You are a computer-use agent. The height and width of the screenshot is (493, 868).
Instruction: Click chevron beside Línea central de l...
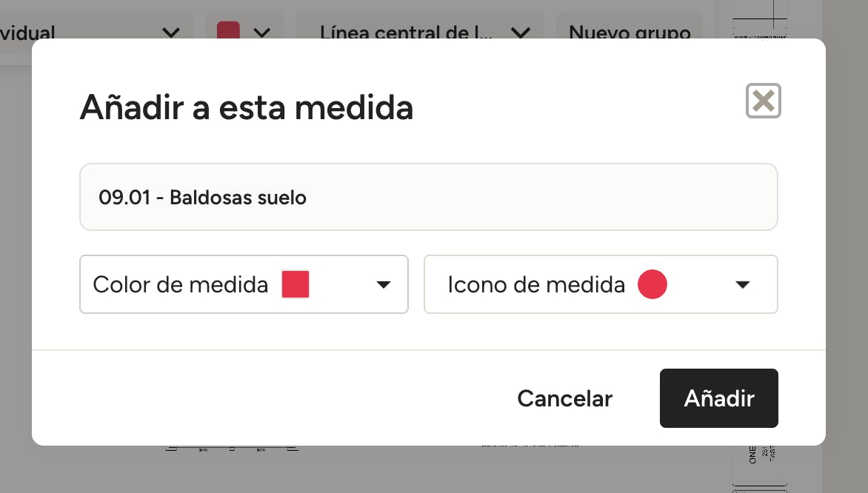[x=521, y=33]
